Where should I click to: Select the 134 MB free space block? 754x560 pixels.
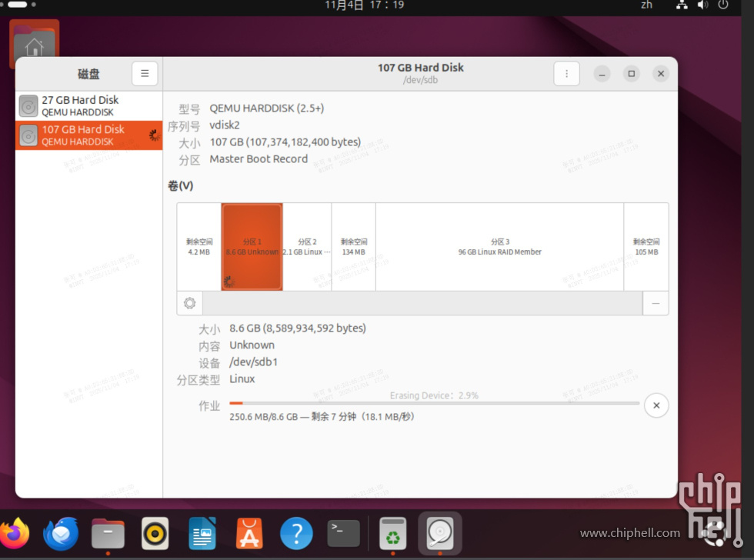tap(354, 247)
